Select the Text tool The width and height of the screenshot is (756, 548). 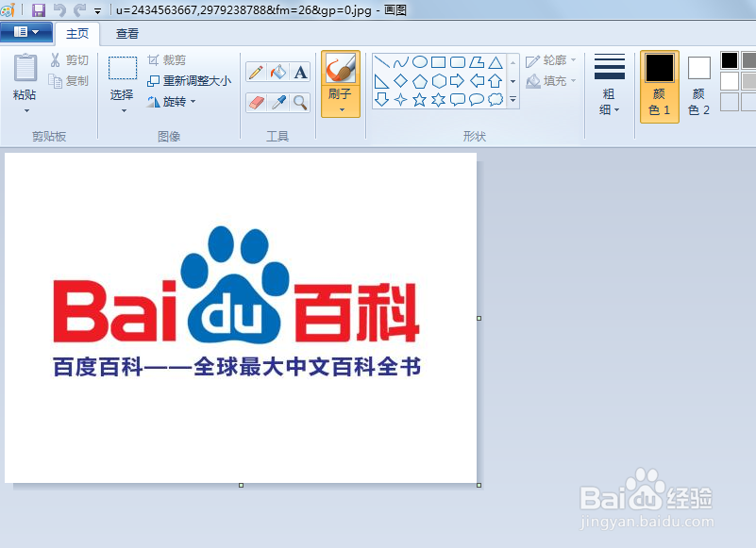(300, 73)
